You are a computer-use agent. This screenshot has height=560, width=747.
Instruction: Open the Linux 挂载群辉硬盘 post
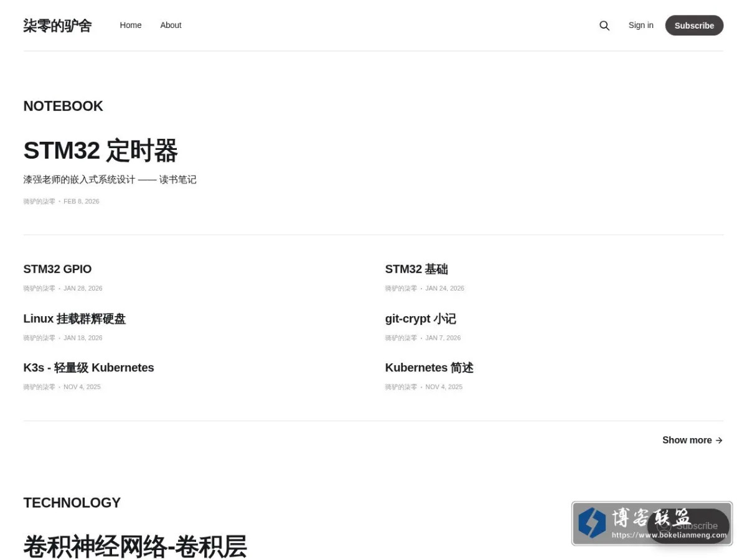(x=74, y=319)
